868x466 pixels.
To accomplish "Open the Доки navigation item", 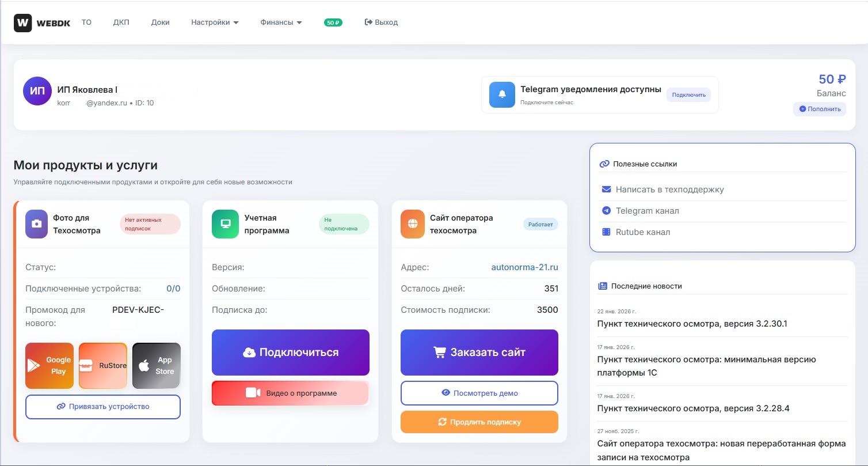I will [x=160, y=22].
